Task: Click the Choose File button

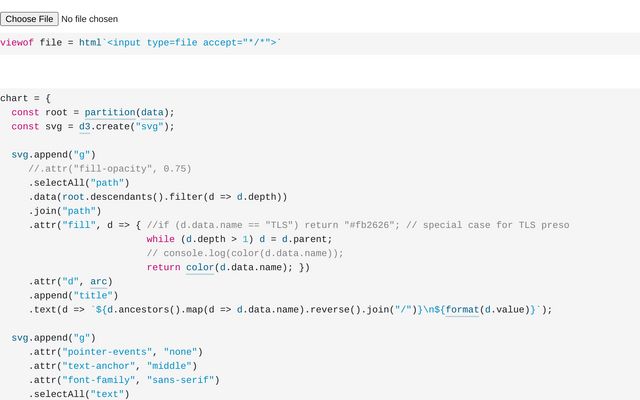Action: [30, 18]
